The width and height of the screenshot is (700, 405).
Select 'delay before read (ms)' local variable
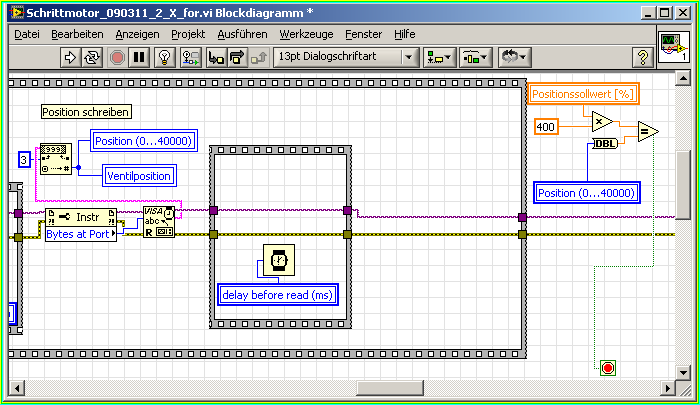coord(278,295)
